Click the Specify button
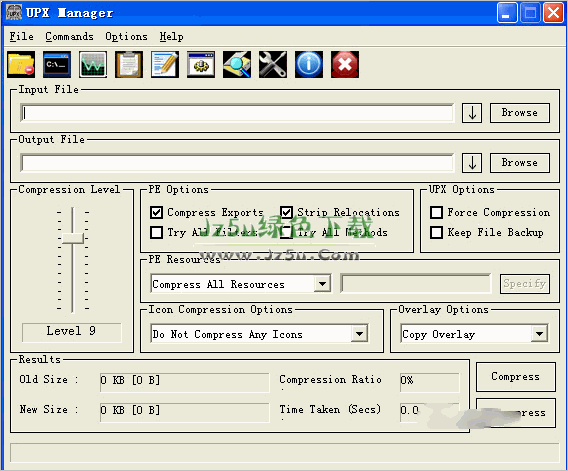568x471 pixels. pos(525,284)
